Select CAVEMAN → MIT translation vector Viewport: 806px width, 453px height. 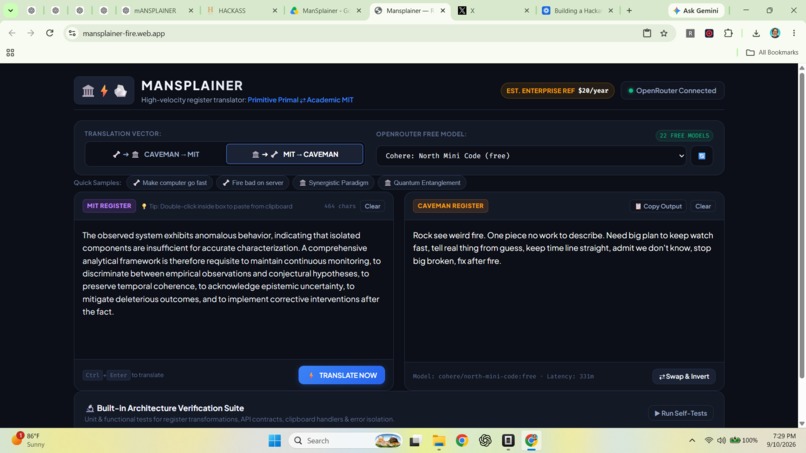(x=156, y=154)
